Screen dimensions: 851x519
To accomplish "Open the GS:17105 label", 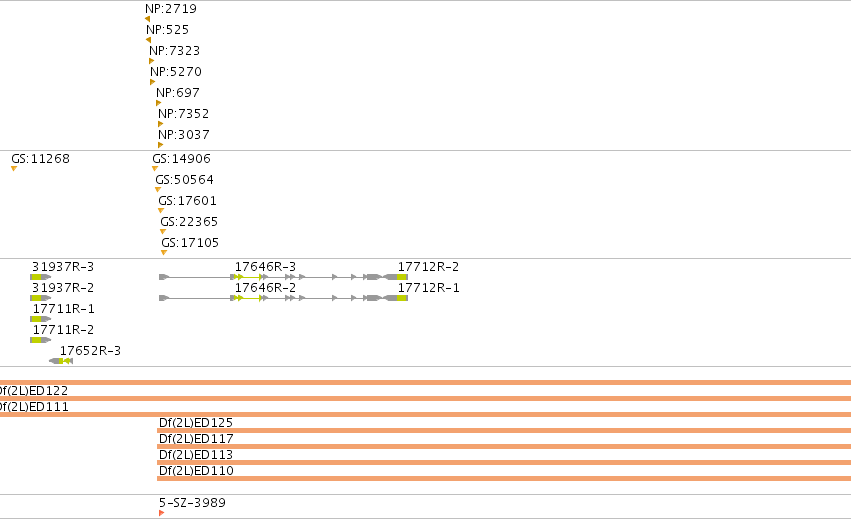I will tap(190, 243).
